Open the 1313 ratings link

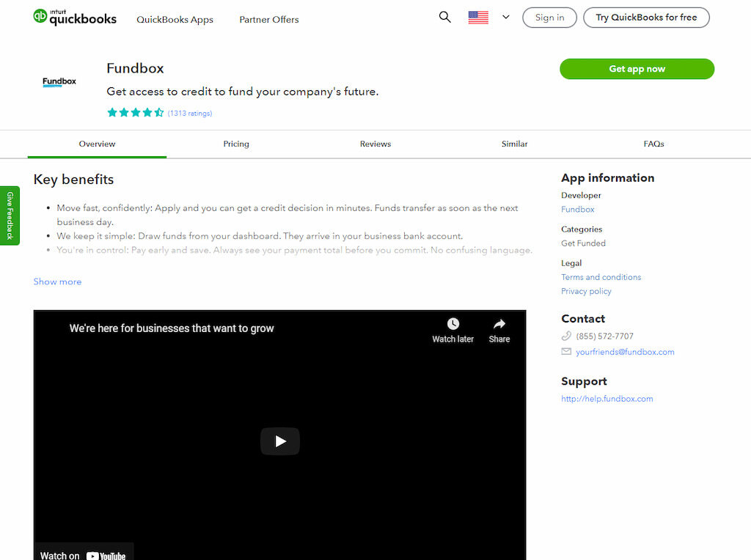click(190, 114)
